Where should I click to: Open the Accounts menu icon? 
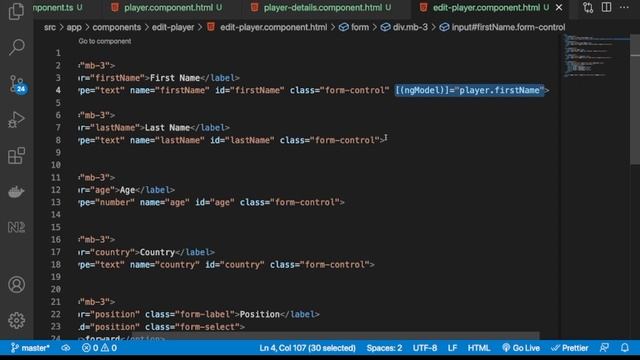click(x=16, y=284)
